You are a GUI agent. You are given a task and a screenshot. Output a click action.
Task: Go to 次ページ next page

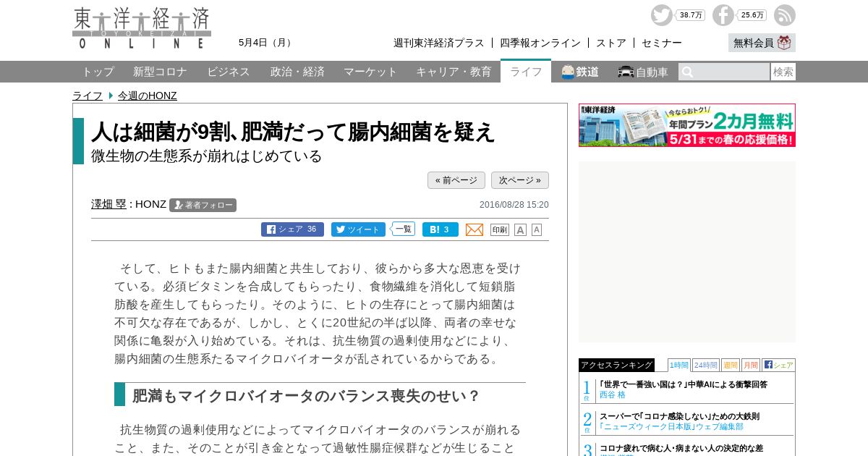520,180
